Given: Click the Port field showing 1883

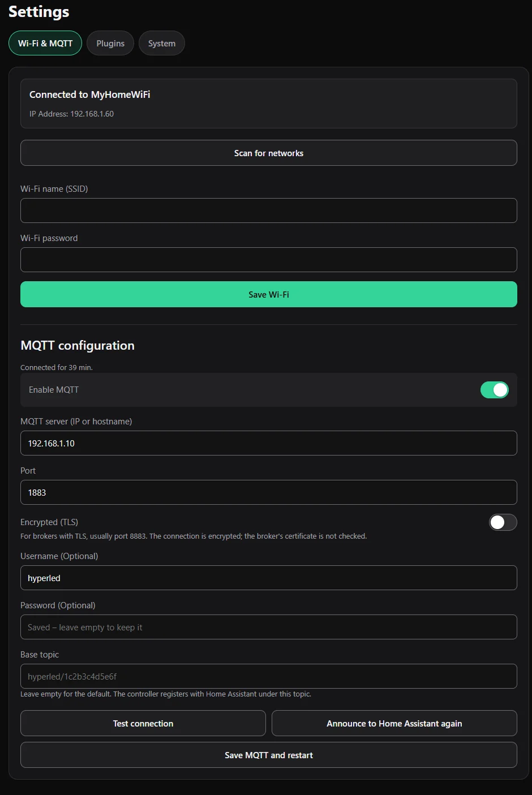Looking at the screenshot, I should pyautogui.click(x=269, y=492).
